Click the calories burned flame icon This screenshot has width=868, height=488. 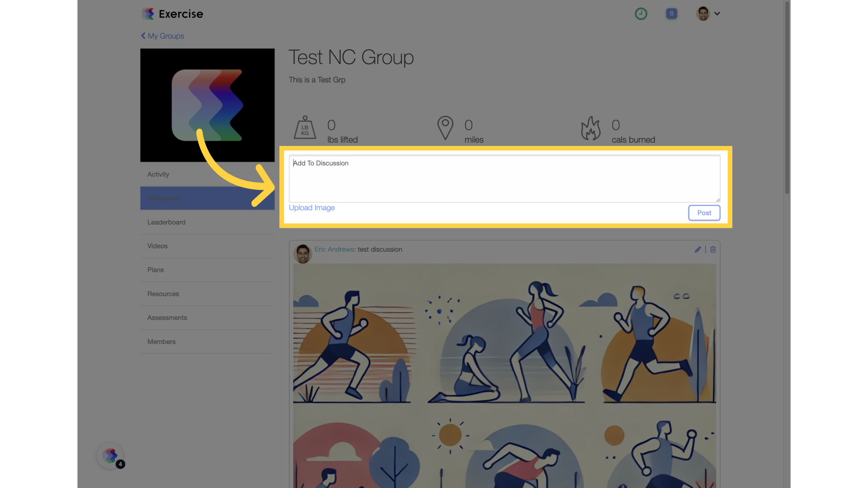click(591, 128)
